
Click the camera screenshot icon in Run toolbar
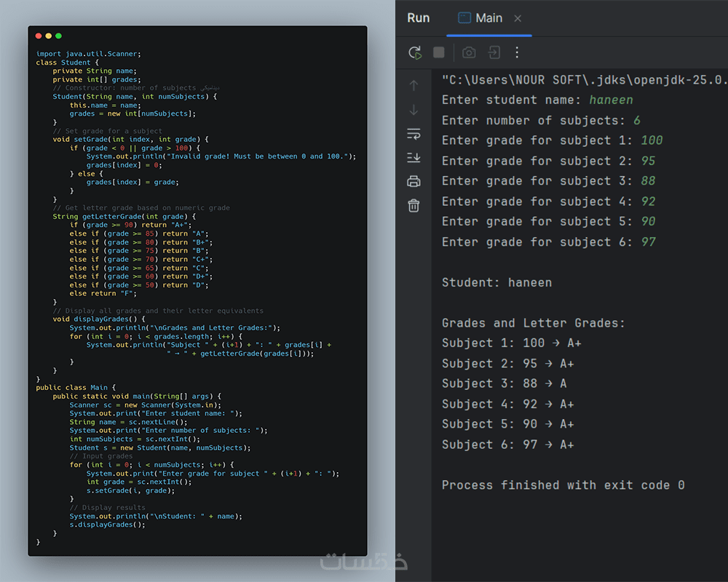[x=469, y=52]
